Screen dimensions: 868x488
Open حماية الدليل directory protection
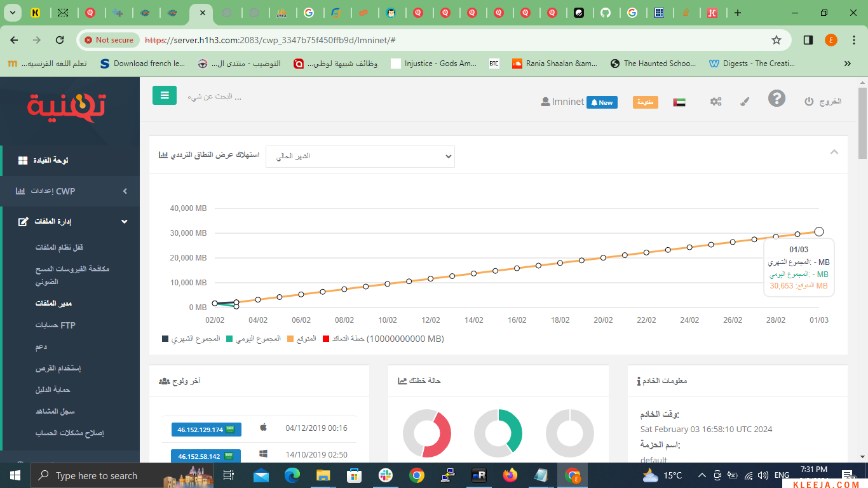pos(53,390)
